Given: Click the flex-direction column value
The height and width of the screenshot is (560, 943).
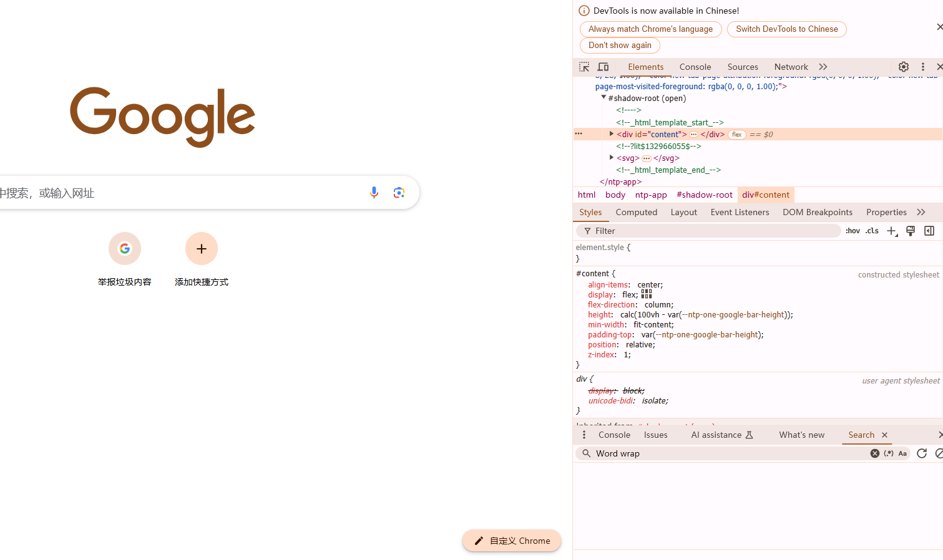Looking at the screenshot, I should tap(658, 305).
